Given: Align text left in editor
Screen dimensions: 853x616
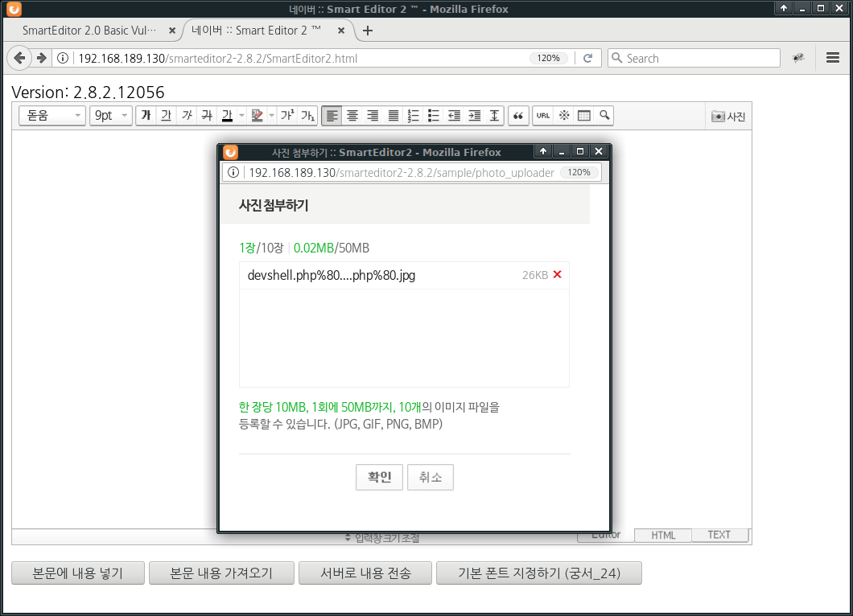Looking at the screenshot, I should (x=332, y=115).
